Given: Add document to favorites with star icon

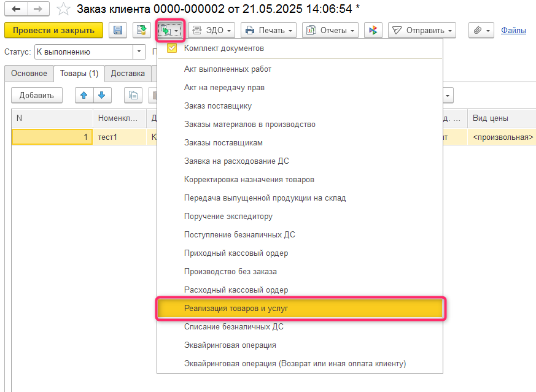Looking at the screenshot, I should click(x=63, y=9).
